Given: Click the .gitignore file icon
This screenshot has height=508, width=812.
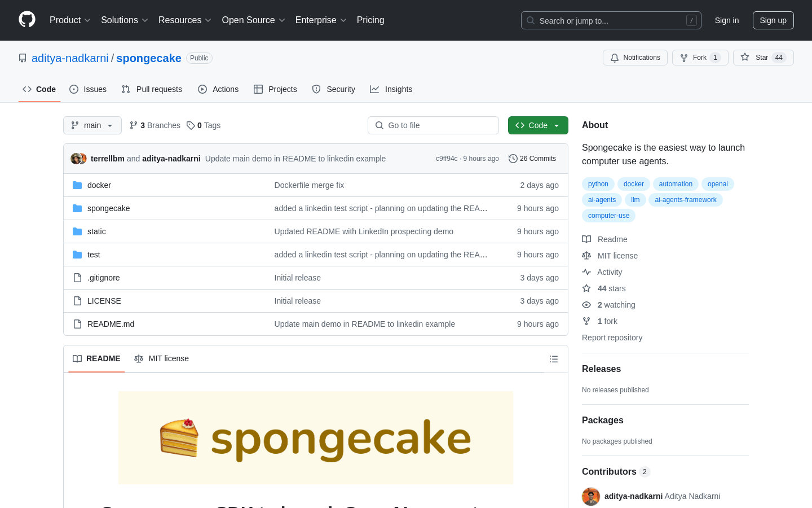Looking at the screenshot, I should click(77, 278).
